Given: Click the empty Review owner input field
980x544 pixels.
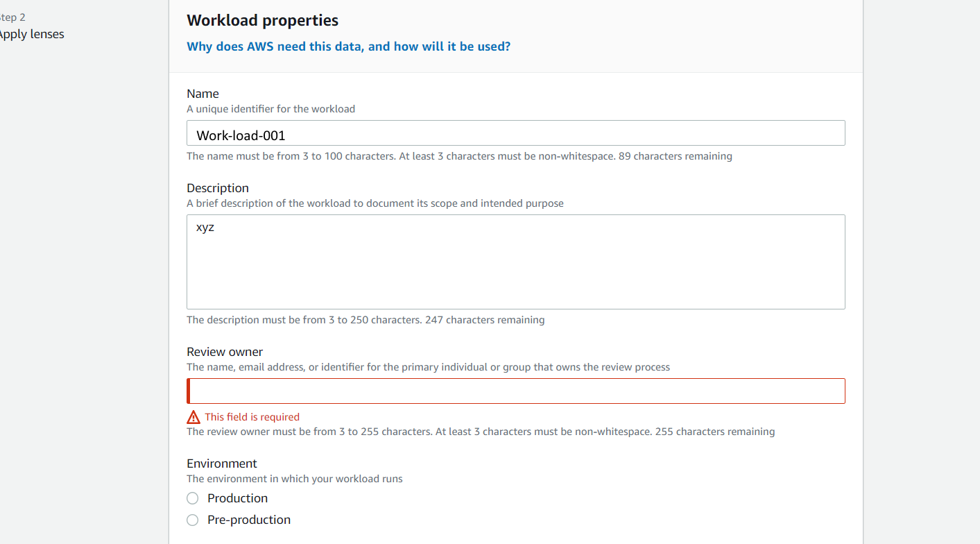Looking at the screenshot, I should [x=516, y=391].
